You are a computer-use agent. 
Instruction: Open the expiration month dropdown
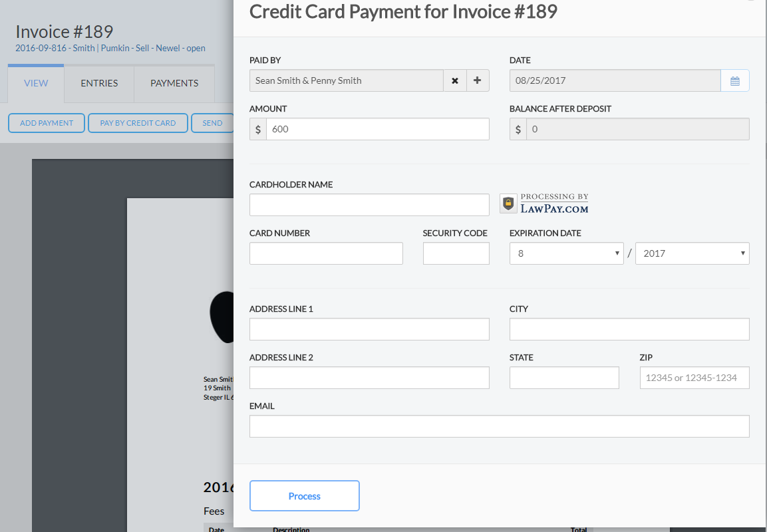point(566,253)
